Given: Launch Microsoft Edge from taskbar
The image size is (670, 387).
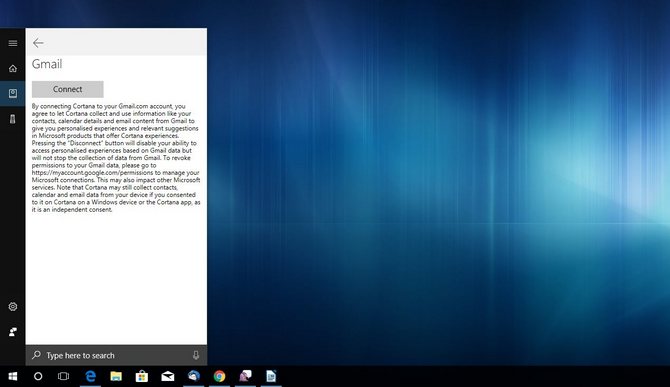Looking at the screenshot, I should [x=90, y=376].
